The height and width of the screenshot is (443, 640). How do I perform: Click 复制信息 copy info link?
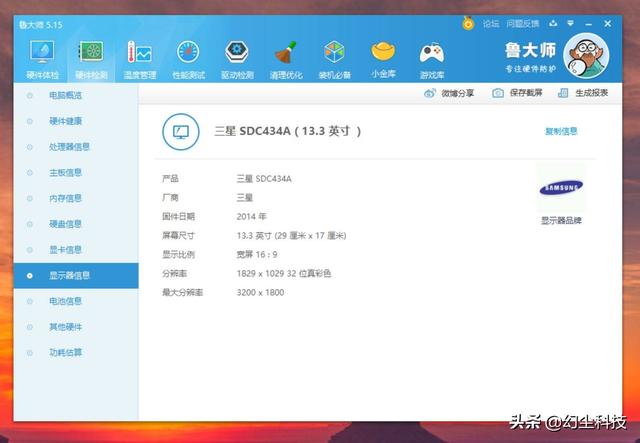tap(561, 131)
